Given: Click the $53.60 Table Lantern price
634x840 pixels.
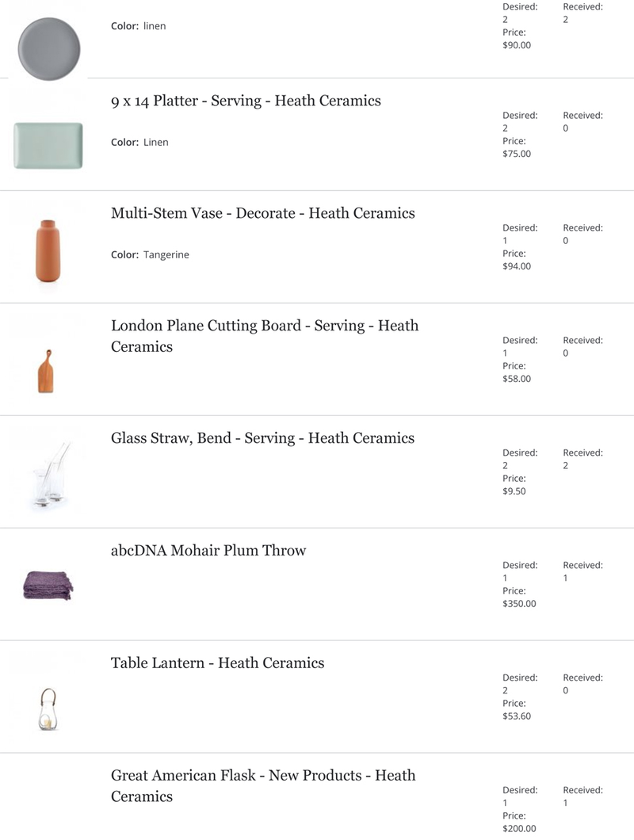Looking at the screenshot, I should point(517,716).
